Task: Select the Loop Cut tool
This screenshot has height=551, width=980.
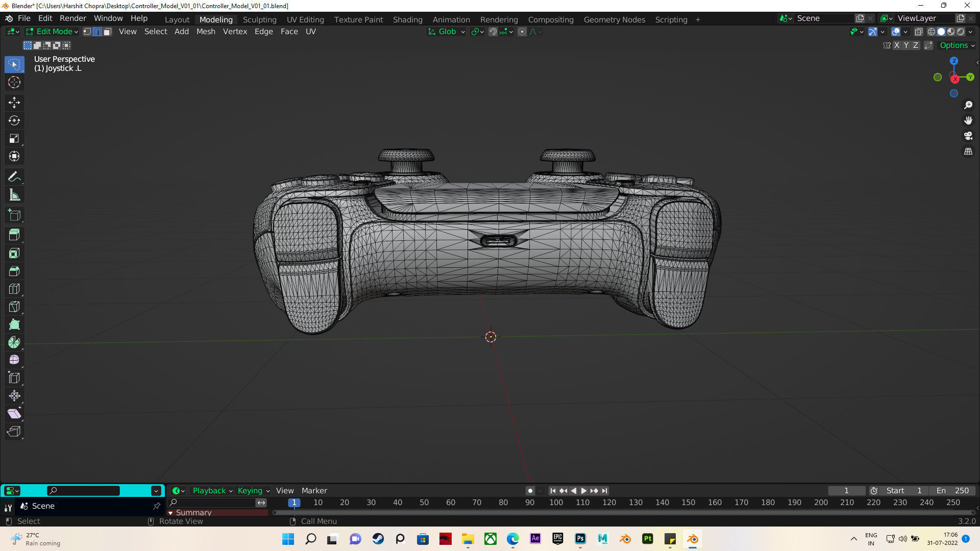Action: [x=14, y=289]
